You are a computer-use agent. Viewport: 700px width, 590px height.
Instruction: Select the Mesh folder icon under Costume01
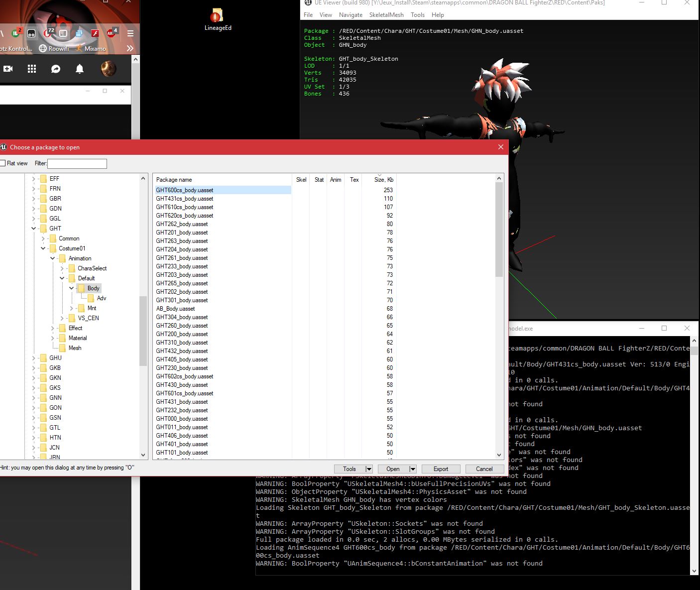tap(63, 348)
